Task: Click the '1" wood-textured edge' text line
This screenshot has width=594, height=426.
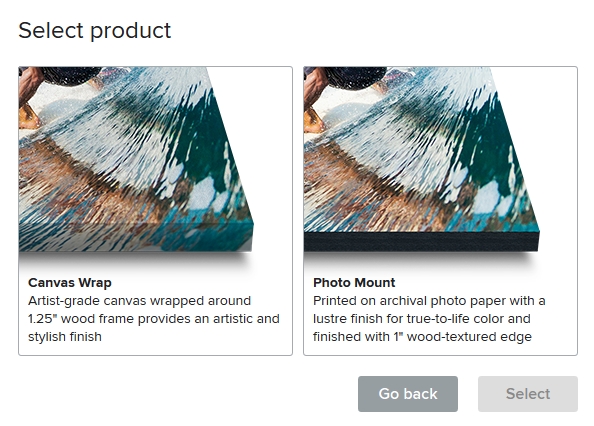Action: click(422, 337)
